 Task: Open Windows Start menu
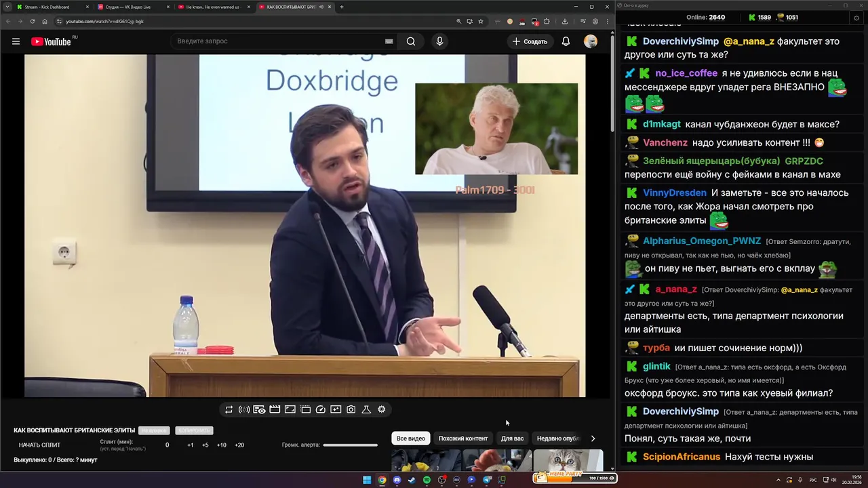click(367, 480)
